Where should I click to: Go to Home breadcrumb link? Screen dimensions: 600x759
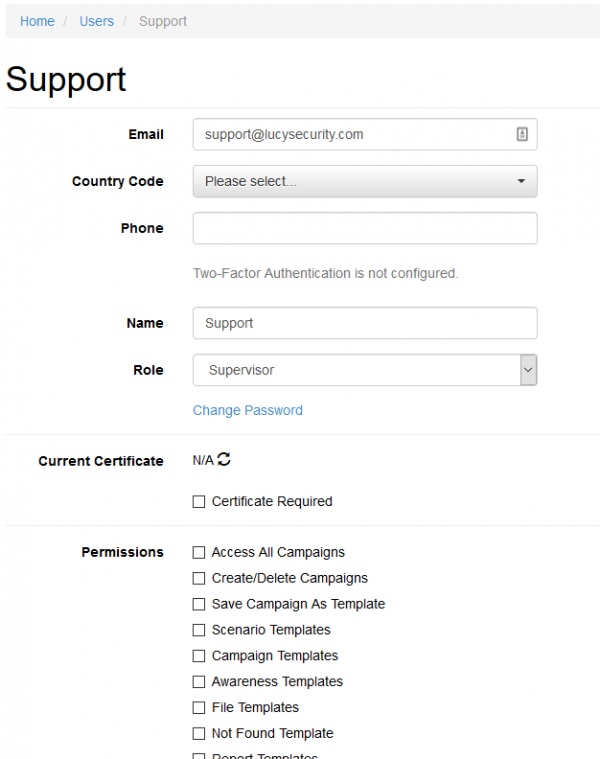pos(37,21)
